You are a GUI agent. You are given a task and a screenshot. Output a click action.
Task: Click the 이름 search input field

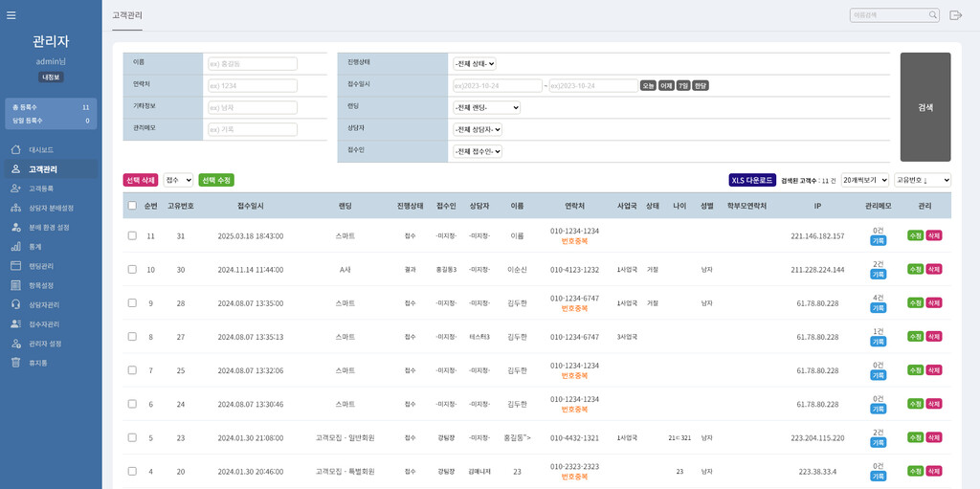(x=253, y=64)
